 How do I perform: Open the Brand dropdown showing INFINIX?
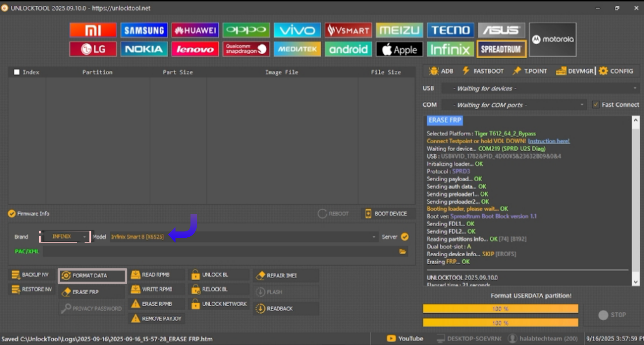[65, 237]
